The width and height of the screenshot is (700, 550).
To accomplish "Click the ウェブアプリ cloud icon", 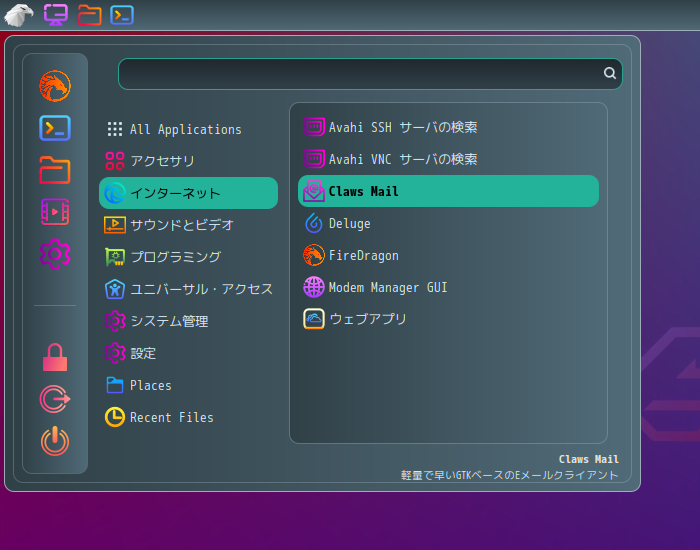I will [314, 319].
